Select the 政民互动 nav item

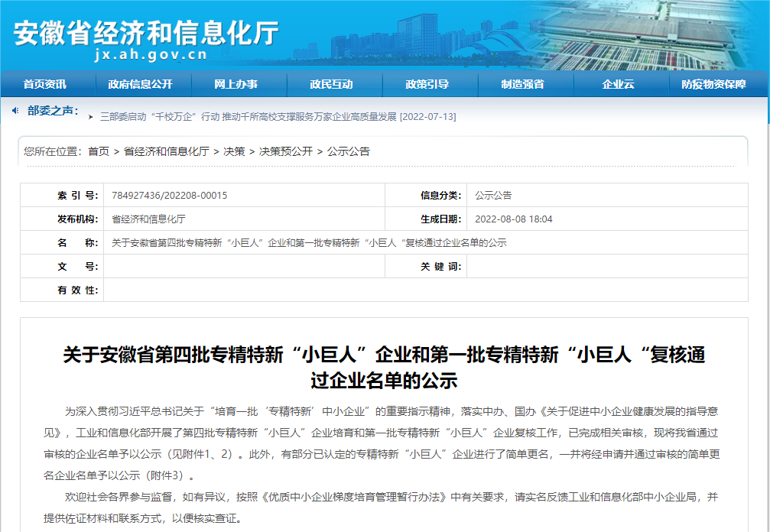pos(331,84)
